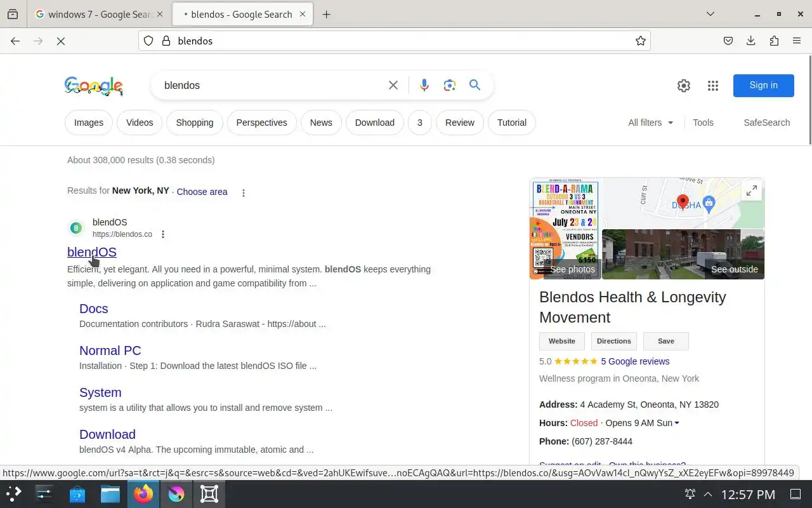Open the blendOS main result link

point(92,252)
